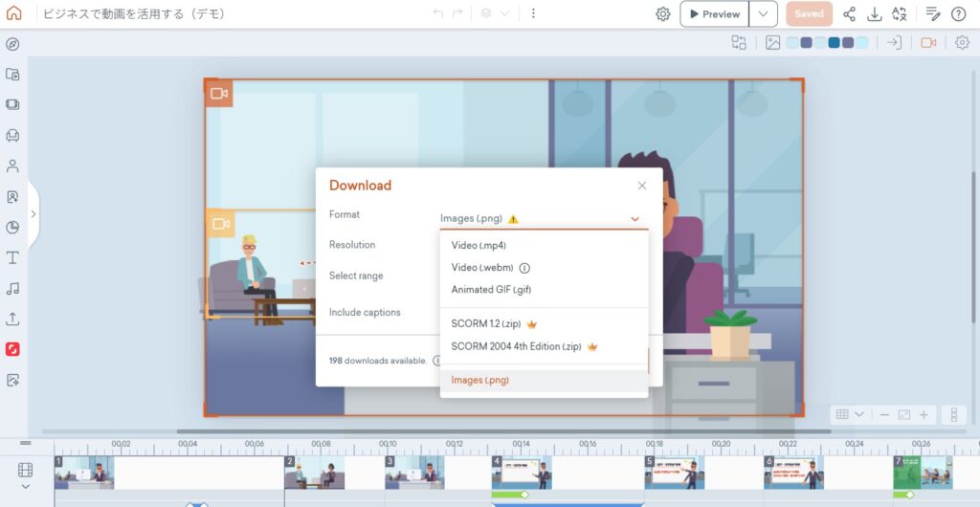This screenshot has width=980, height=507.
Task: Open the Character library in sidebar
Action: [x=12, y=165]
